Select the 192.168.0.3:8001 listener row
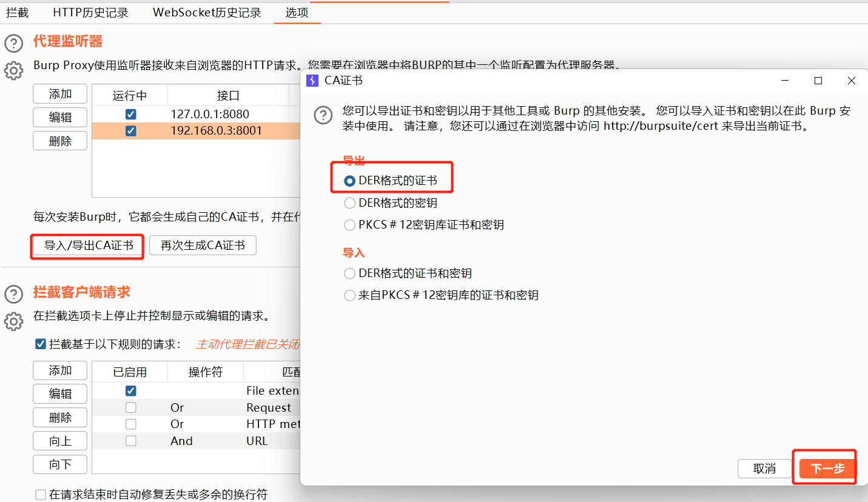 196,130
